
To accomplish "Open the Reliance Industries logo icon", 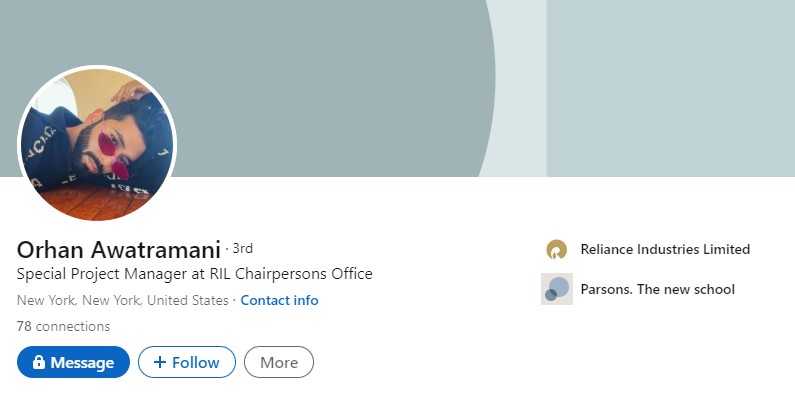I will [x=556, y=249].
